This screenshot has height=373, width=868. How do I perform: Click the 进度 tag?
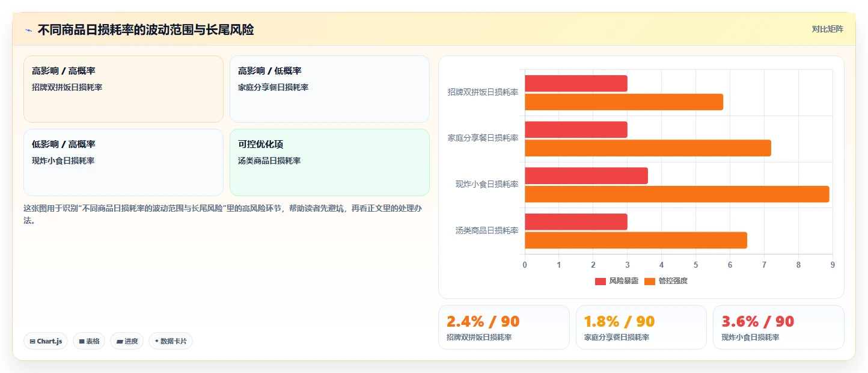pos(127,341)
